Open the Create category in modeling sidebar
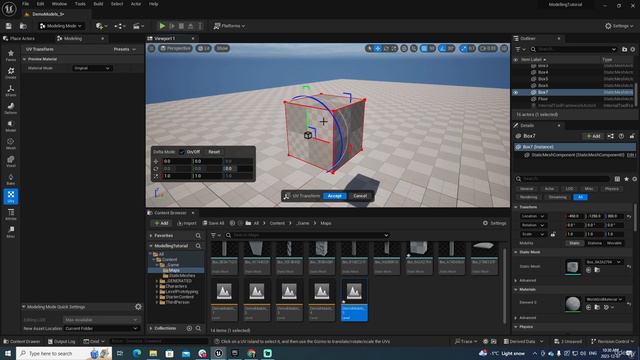 tap(11, 73)
